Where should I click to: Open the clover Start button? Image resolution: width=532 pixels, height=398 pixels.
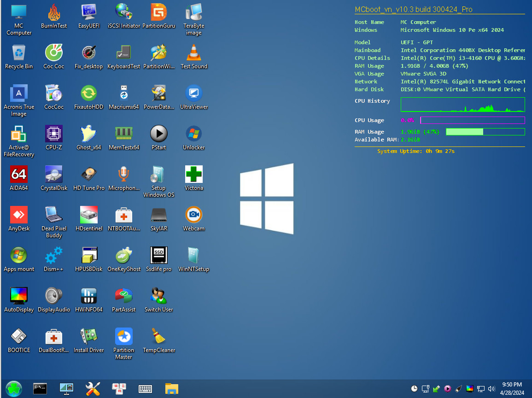tap(14, 389)
